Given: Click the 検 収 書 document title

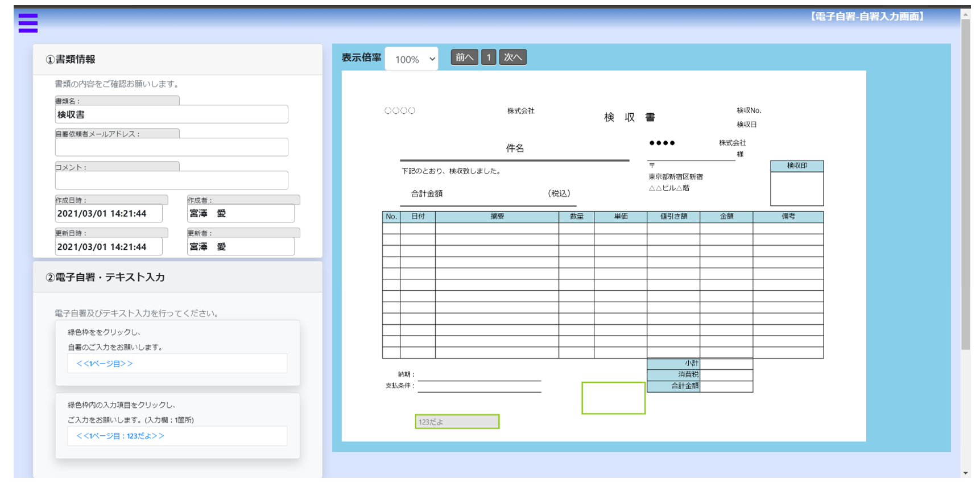Looking at the screenshot, I should tap(629, 117).
